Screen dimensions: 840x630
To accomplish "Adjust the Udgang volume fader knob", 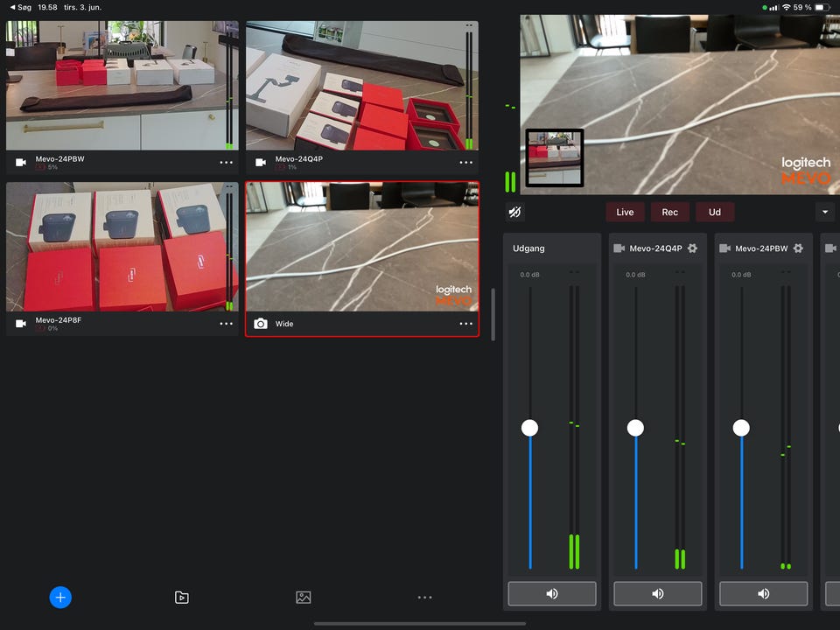I will pos(530,428).
